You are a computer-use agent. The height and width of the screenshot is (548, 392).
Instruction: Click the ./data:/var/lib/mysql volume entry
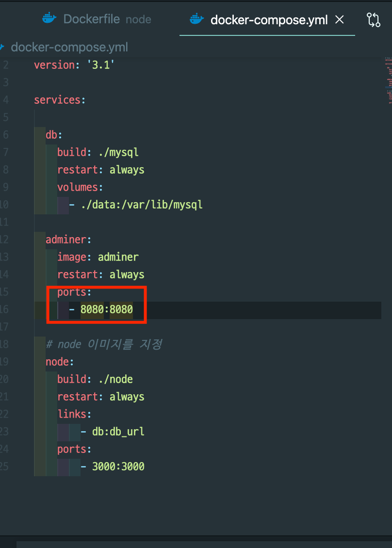tap(142, 205)
